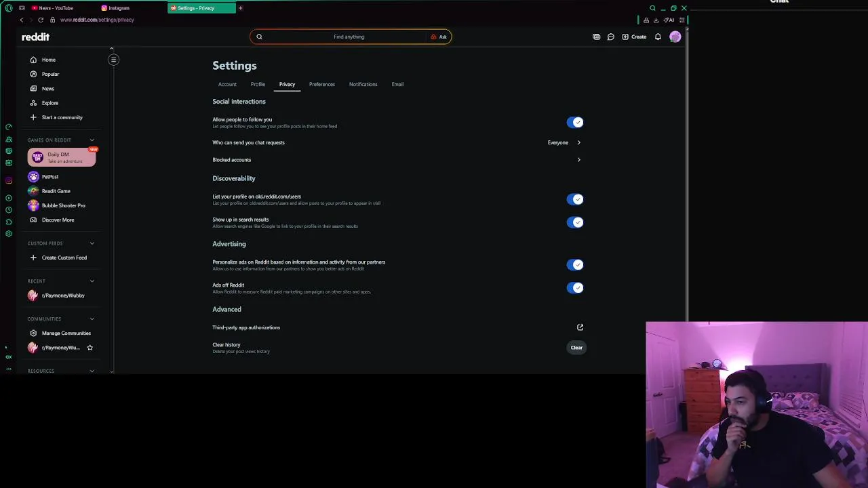The height and width of the screenshot is (488, 868).
Task: Open Blocked accounts chevron
Action: point(578,160)
